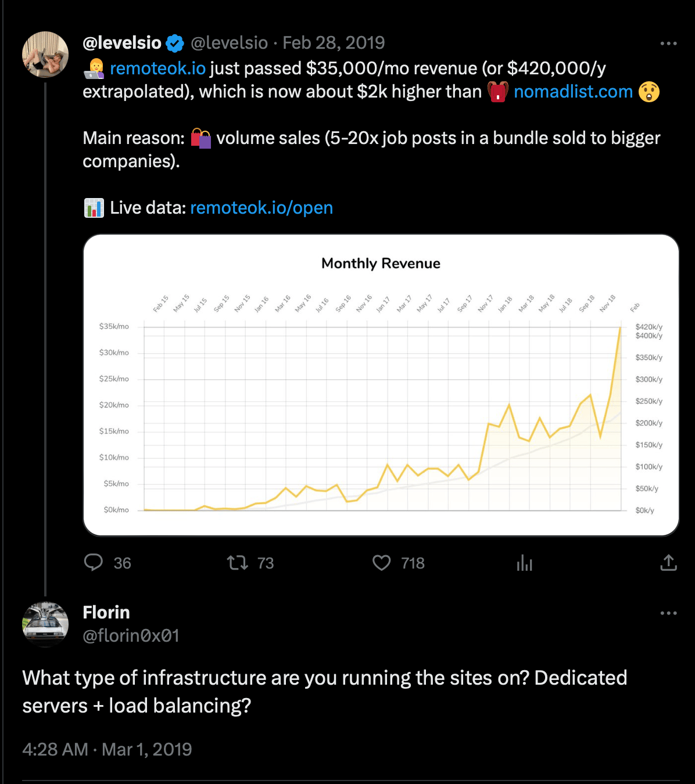Click the @florin0x01 handle

pyautogui.click(x=131, y=636)
